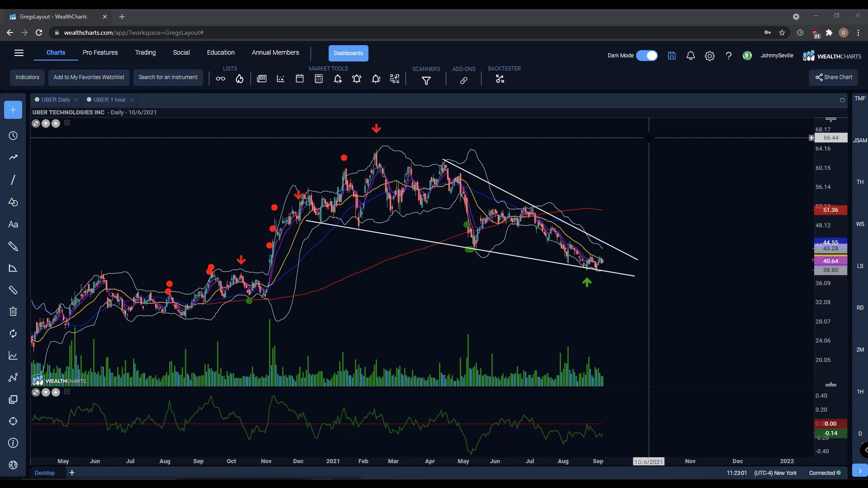The width and height of the screenshot is (868, 488).
Task: Open the clock time frame tool
Action: pos(13,136)
